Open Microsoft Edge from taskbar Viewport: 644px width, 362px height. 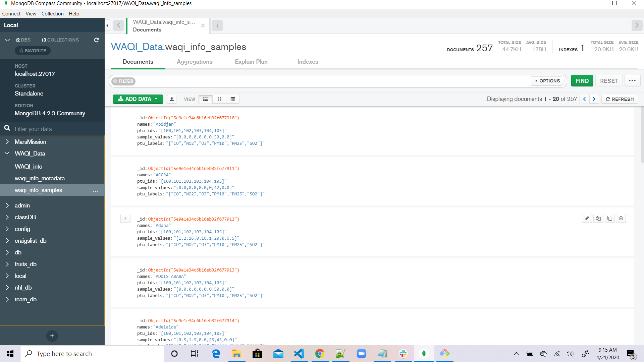coord(216,354)
